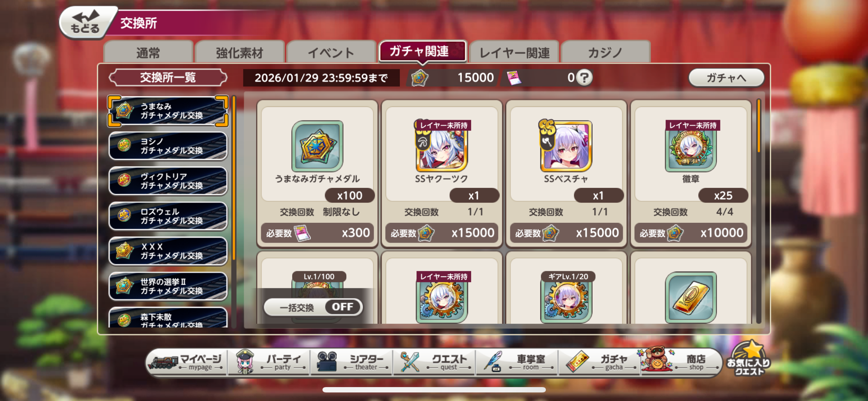The width and height of the screenshot is (868, 401).
Task: Select the 徽章 x25 exchange item
Action: click(691, 174)
